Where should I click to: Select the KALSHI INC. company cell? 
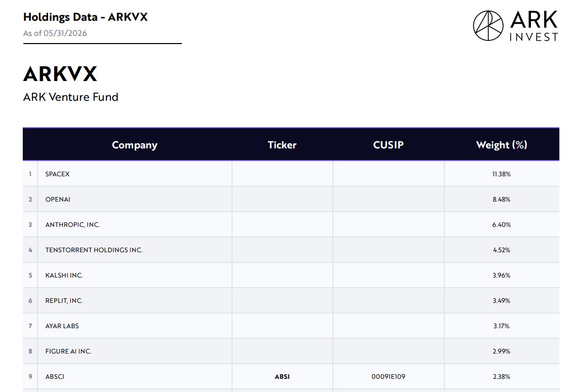135,276
